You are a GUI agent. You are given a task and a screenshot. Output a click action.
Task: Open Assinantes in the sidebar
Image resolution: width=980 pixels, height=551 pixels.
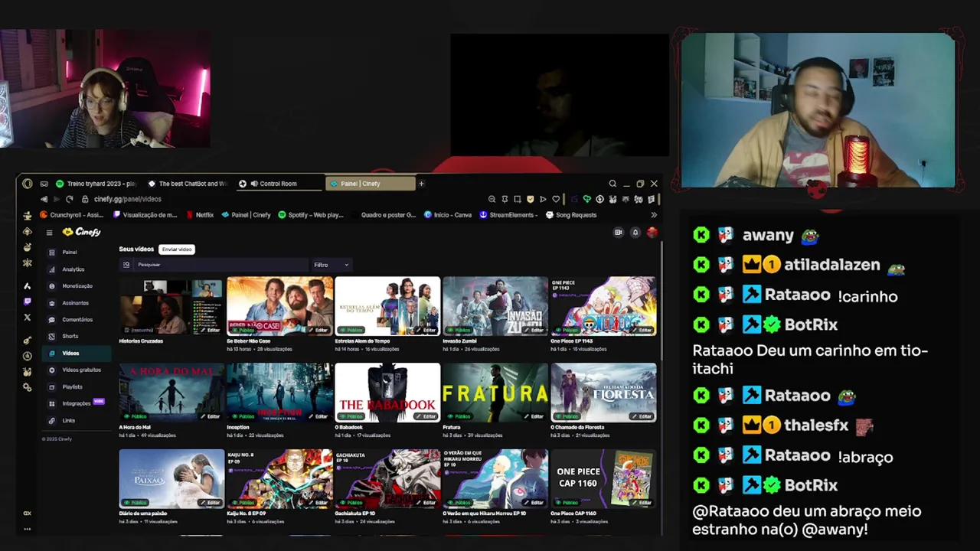coord(75,303)
